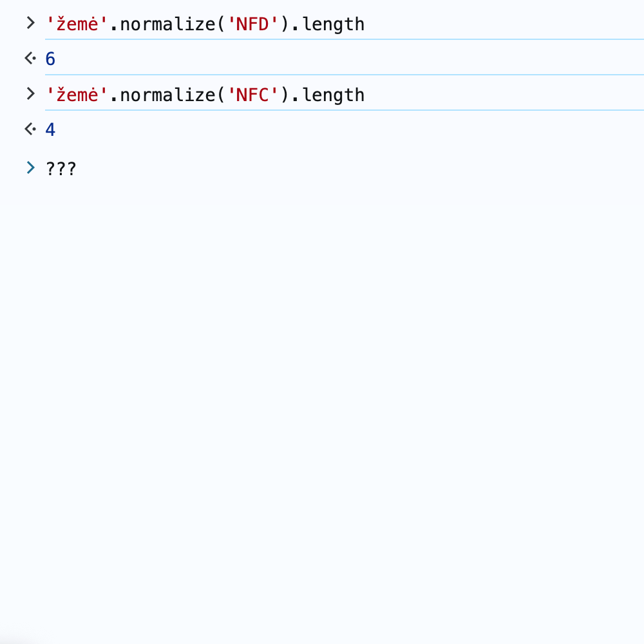Select the first normalize('NFD') history entry
The image size is (644, 644).
coord(205,23)
